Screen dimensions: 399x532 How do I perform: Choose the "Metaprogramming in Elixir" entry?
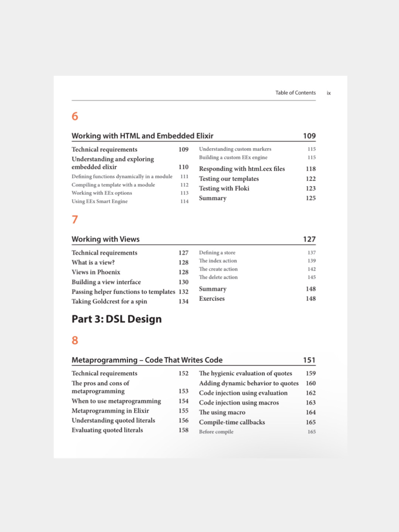coord(110,411)
